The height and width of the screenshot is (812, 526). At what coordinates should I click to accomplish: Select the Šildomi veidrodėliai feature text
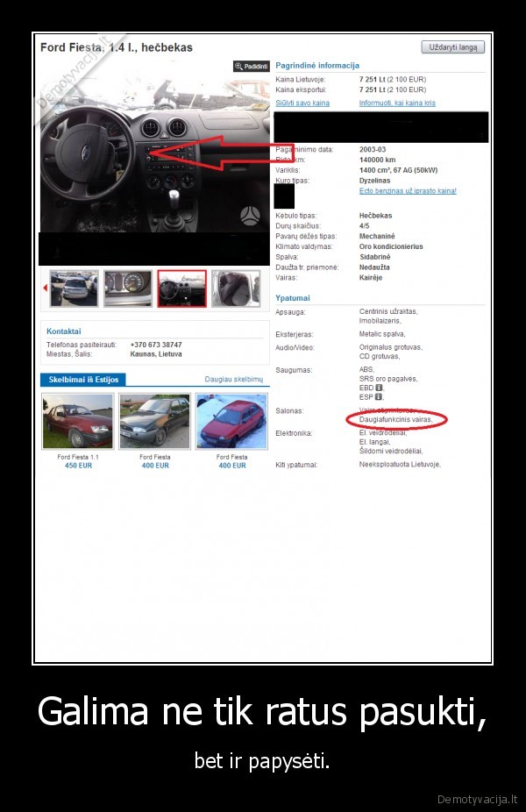[391, 451]
